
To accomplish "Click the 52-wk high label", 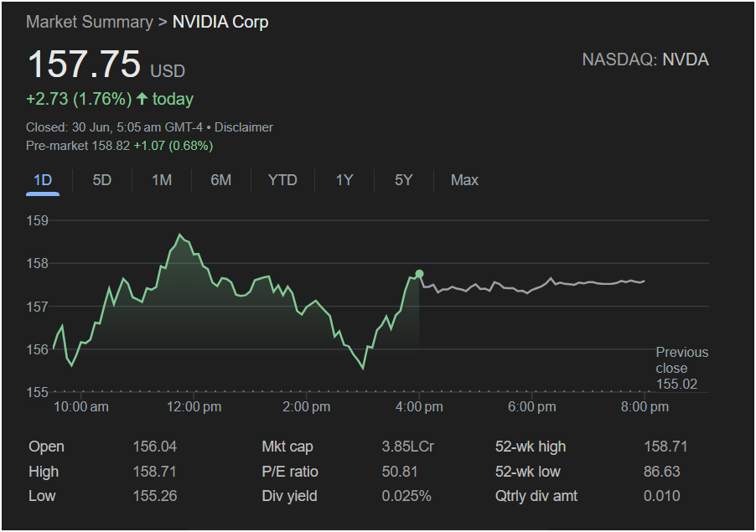I will (x=531, y=447).
